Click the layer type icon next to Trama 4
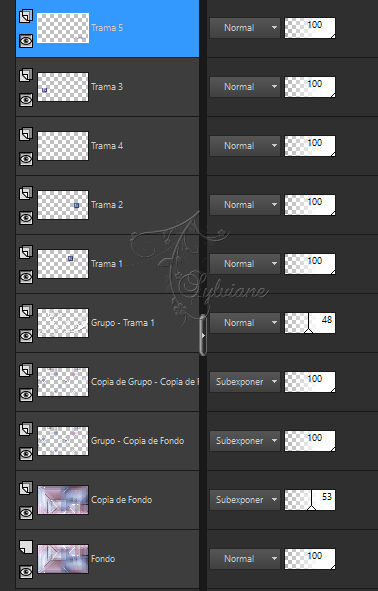The width and height of the screenshot is (378, 591). coord(26,135)
